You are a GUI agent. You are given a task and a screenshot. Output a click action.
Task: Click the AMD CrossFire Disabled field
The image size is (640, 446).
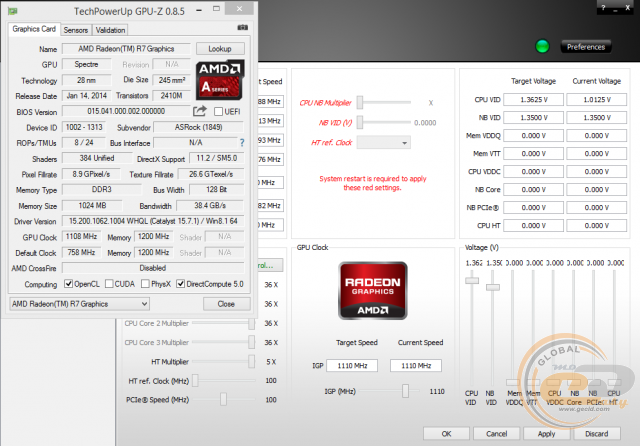(x=153, y=268)
